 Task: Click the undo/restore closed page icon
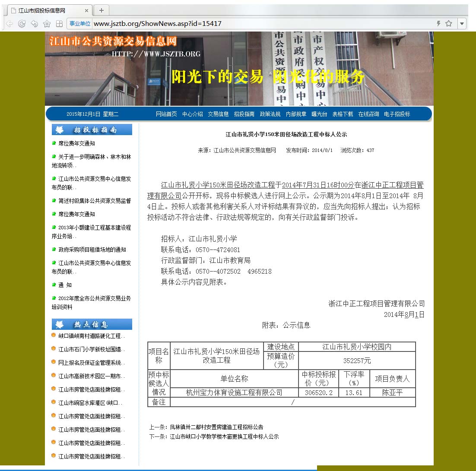(x=34, y=24)
